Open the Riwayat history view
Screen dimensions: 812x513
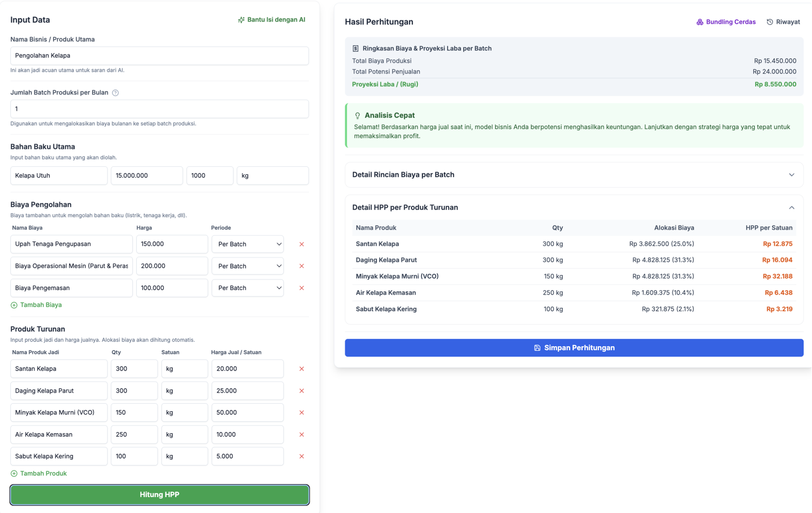click(783, 22)
